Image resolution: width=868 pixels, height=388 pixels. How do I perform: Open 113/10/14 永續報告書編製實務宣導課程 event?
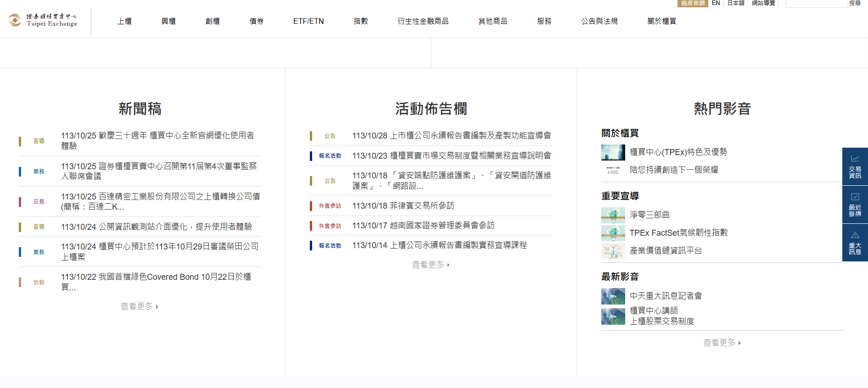point(439,245)
